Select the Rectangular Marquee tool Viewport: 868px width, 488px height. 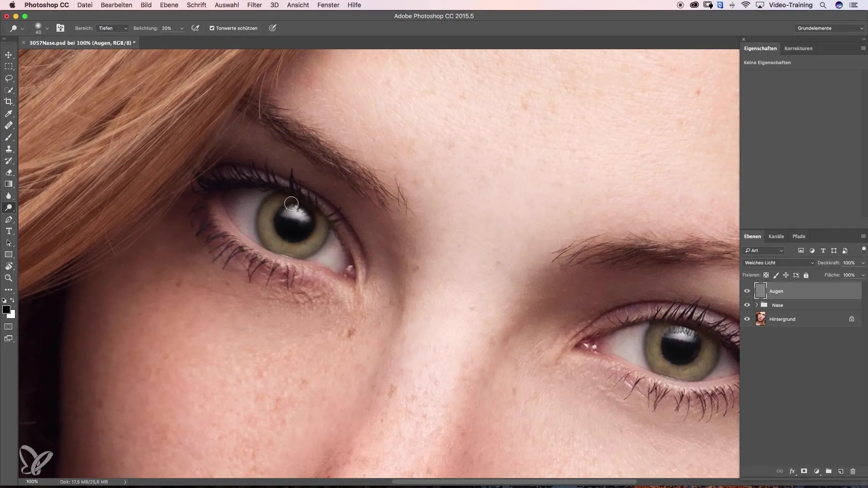tap(9, 66)
